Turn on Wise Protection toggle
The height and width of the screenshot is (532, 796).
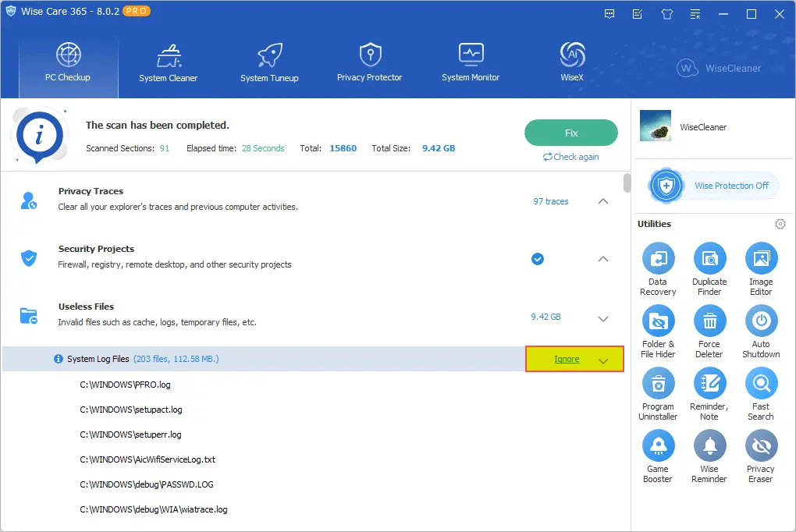pos(712,186)
